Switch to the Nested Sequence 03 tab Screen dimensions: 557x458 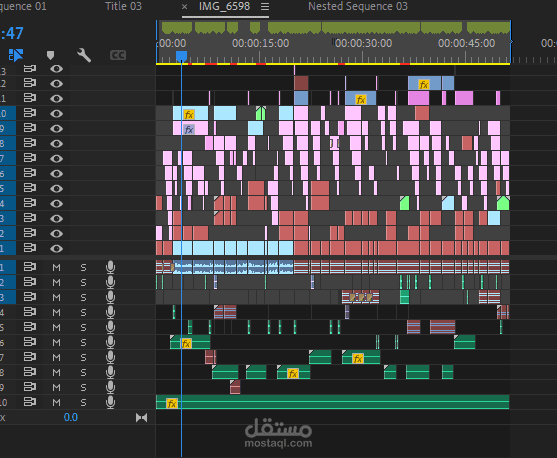pyautogui.click(x=358, y=6)
